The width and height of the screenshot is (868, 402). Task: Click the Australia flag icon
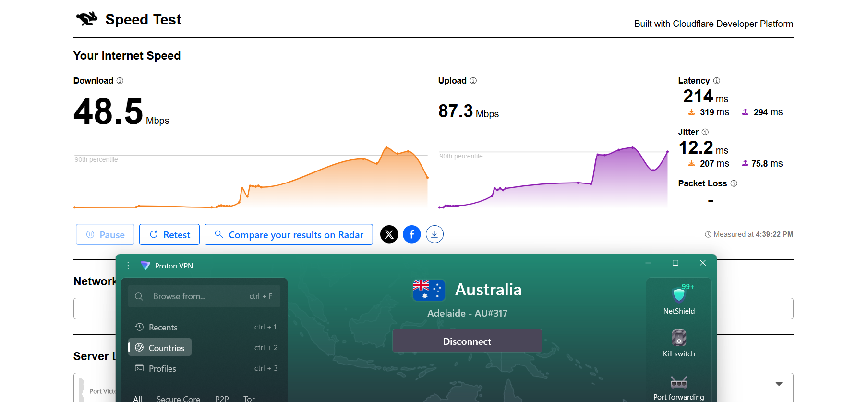[429, 290]
